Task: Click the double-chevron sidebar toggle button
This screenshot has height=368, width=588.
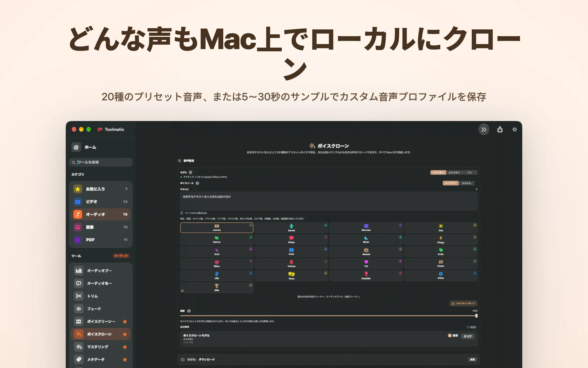Action: 484,129
